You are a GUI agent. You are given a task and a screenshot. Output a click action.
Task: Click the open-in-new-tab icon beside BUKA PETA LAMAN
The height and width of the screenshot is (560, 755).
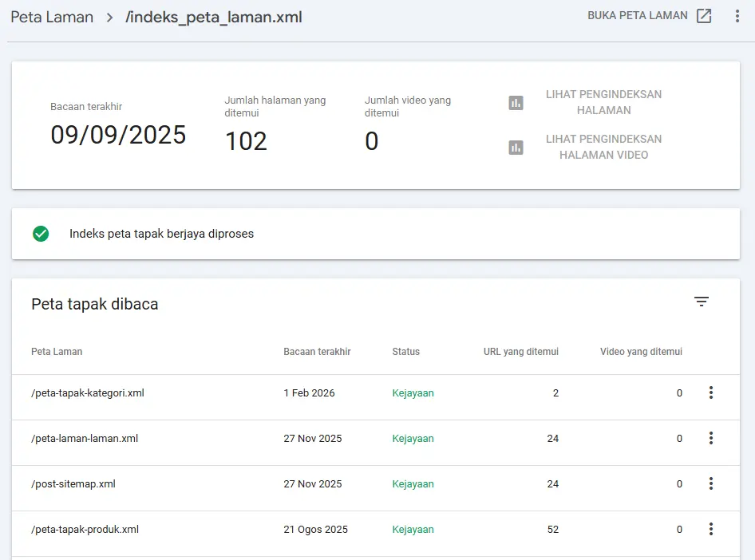tap(703, 16)
